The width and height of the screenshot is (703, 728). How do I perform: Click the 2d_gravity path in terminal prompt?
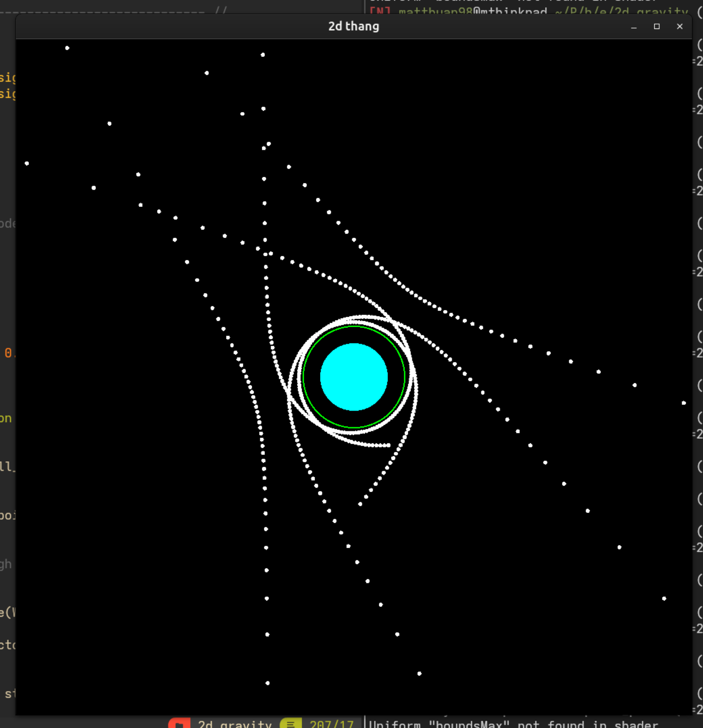click(622, 11)
